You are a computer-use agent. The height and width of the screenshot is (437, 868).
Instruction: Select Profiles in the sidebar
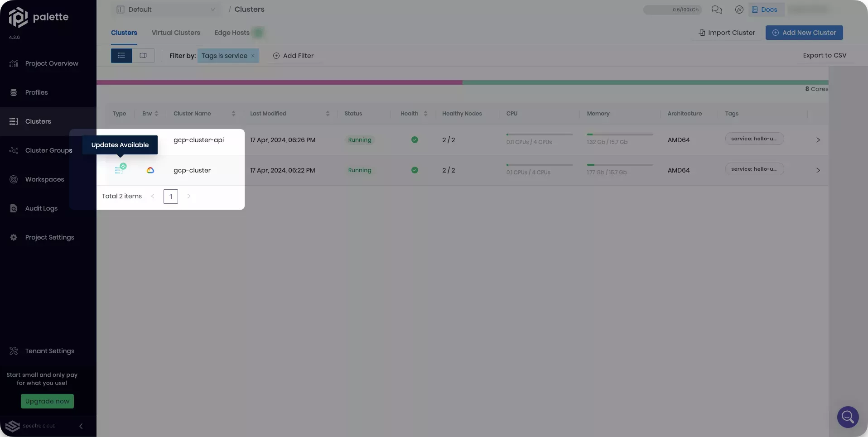tap(37, 92)
